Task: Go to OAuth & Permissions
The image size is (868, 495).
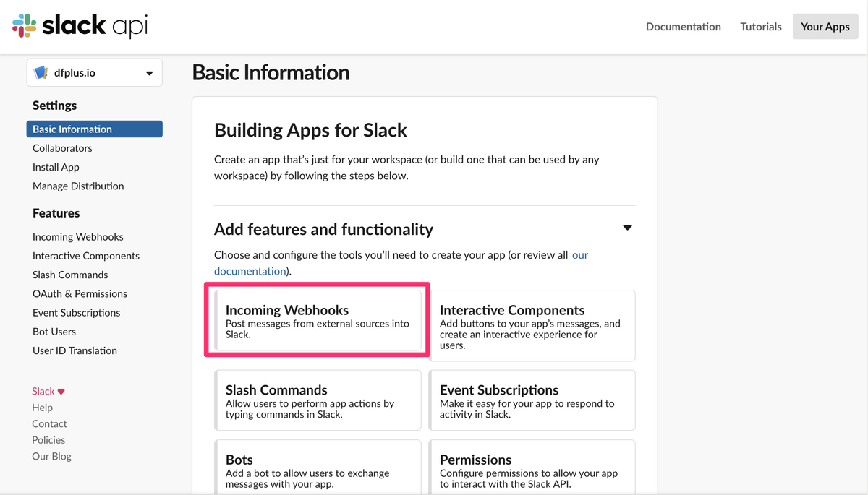Action: click(x=80, y=293)
